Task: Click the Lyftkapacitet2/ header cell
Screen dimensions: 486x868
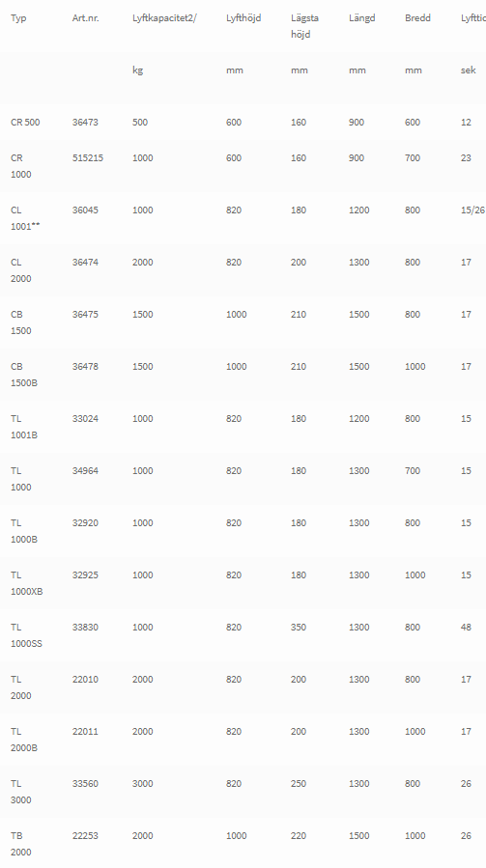Action: pos(164,18)
